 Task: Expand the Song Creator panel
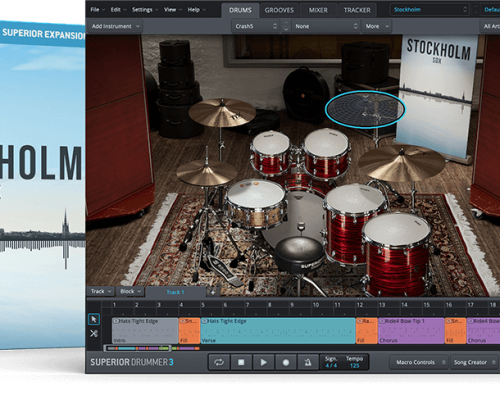pyautogui.click(x=474, y=362)
